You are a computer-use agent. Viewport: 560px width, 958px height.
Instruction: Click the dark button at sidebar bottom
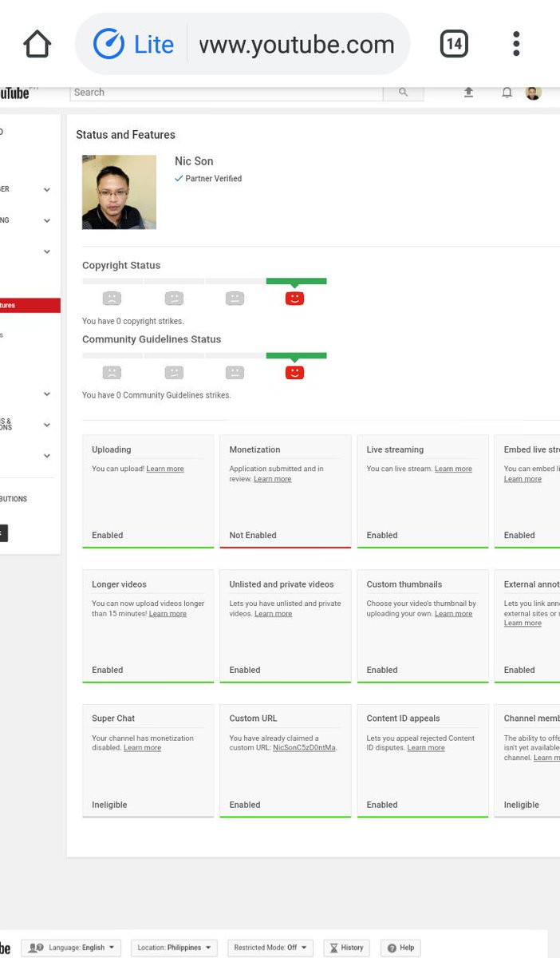click(x=3, y=533)
